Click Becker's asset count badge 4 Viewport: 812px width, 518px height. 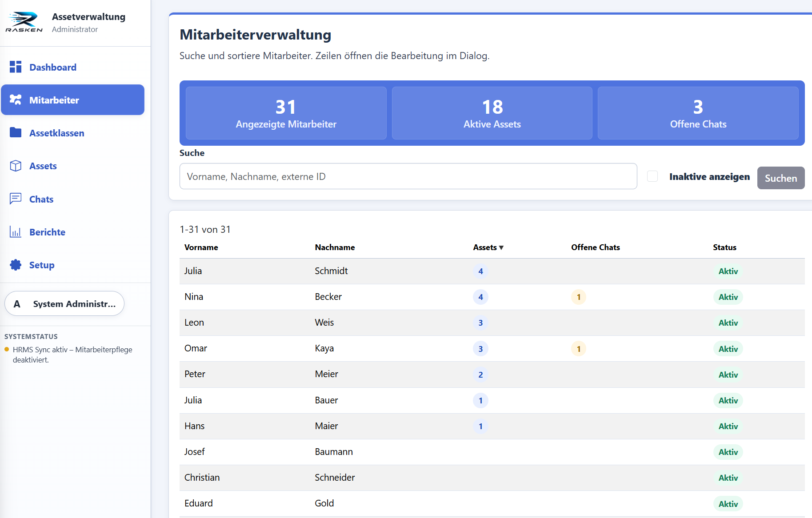click(480, 297)
